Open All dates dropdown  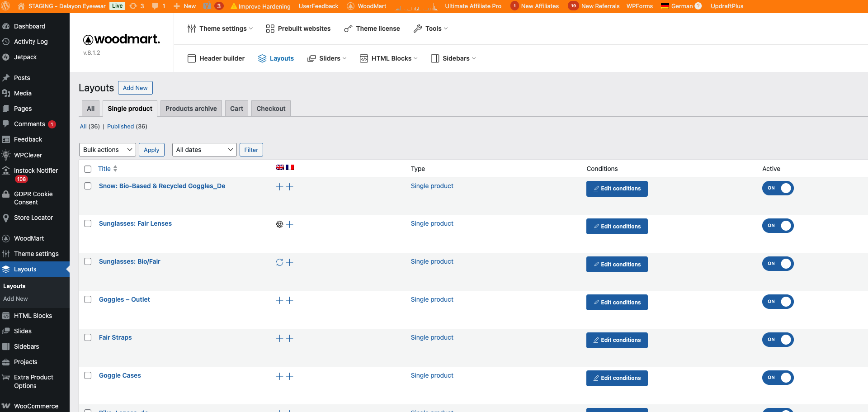(x=204, y=150)
